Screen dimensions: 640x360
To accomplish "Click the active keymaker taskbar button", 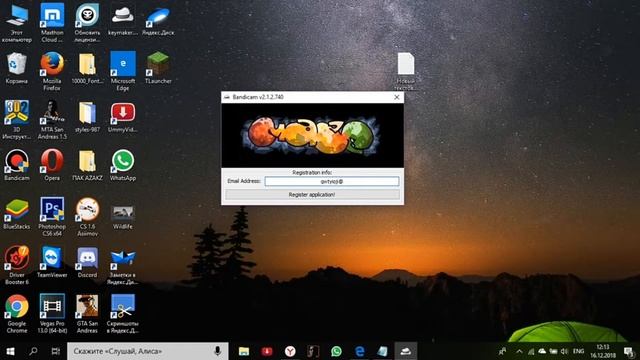I will (406, 351).
